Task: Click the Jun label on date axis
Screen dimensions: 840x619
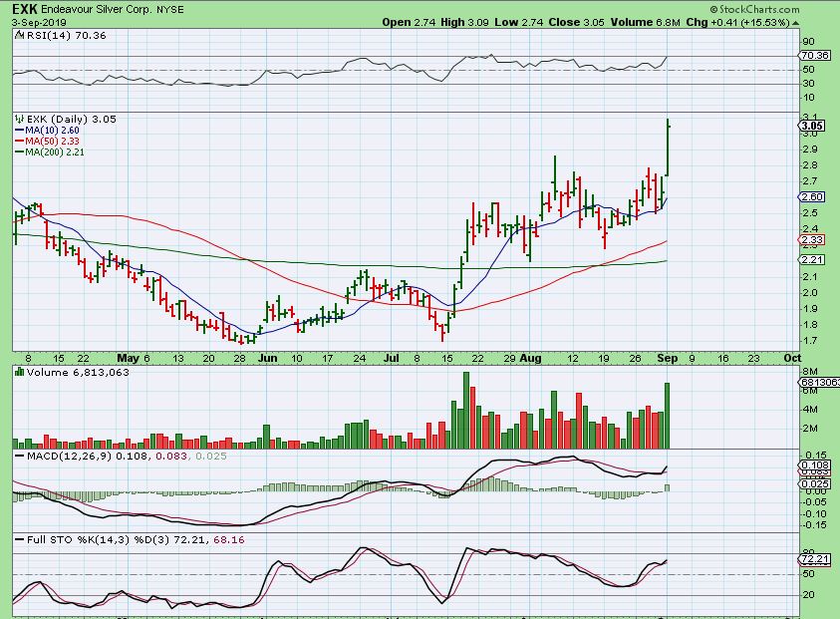Action: pos(267,358)
